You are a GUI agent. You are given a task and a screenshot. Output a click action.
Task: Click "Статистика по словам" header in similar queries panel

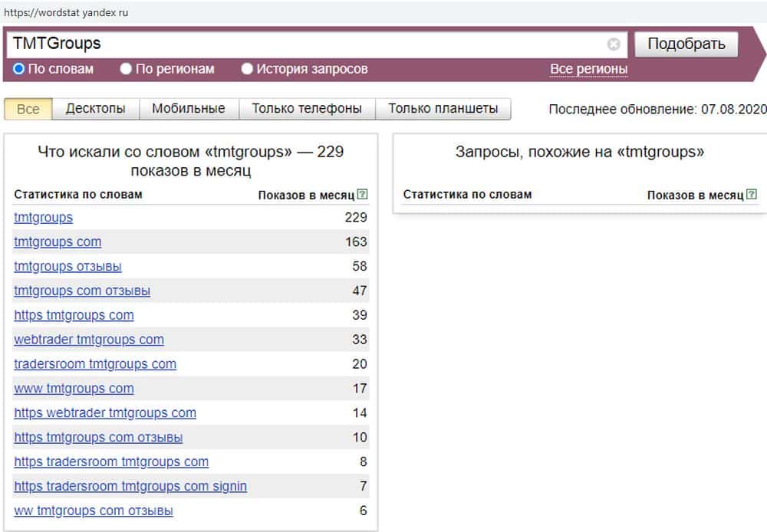click(467, 195)
